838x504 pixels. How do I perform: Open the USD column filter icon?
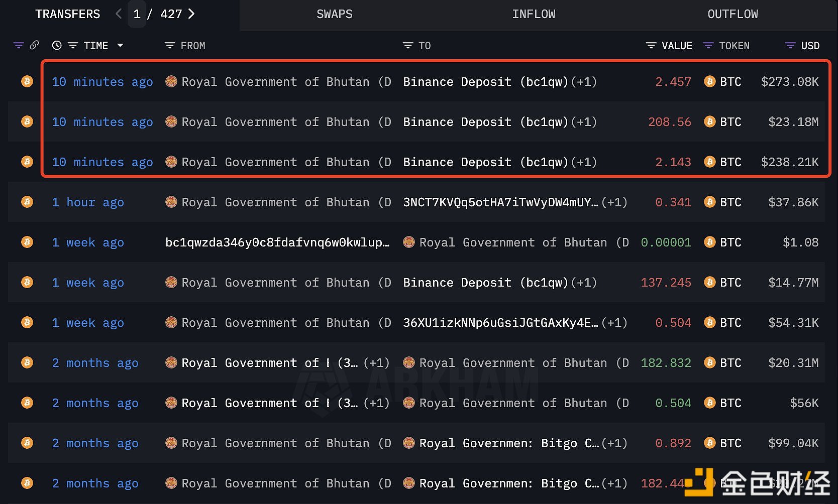(790, 46)
